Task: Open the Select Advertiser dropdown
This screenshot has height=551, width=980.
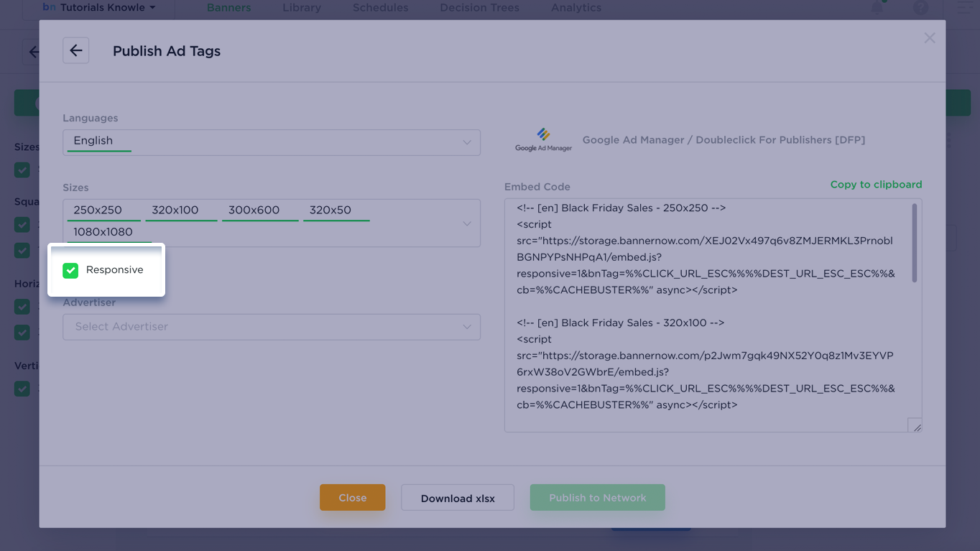Action: 272,327
